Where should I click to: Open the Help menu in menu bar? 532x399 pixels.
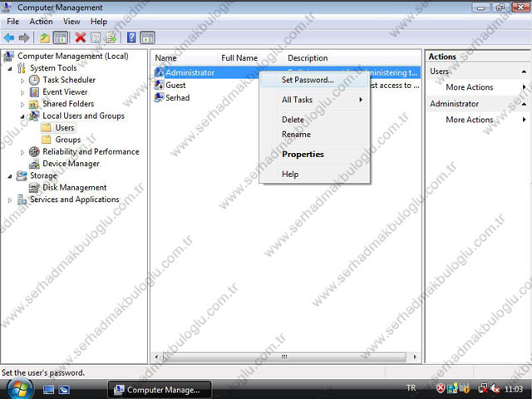pos(99,22)
